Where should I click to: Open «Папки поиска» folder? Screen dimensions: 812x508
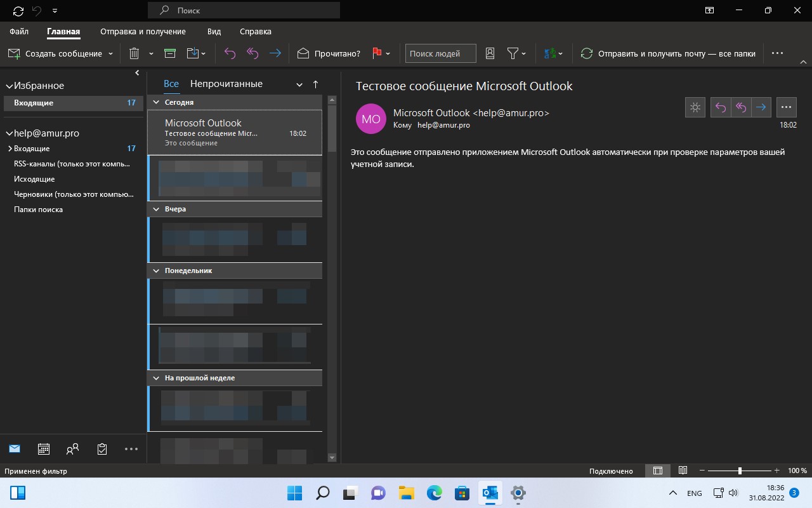[38, 210]
